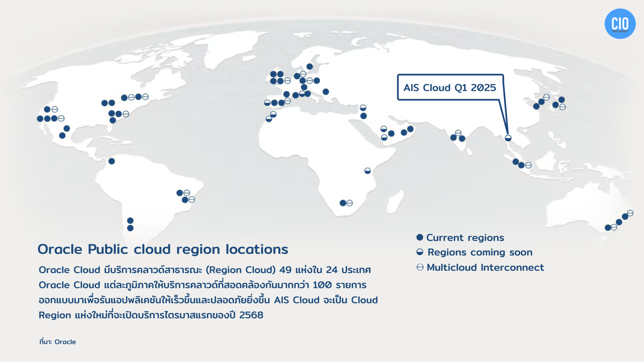Click the Current regions legend dot

pos(420,237)
